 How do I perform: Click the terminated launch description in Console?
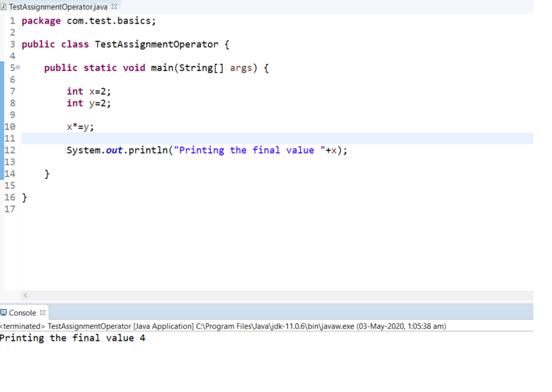tap(224, 326)
